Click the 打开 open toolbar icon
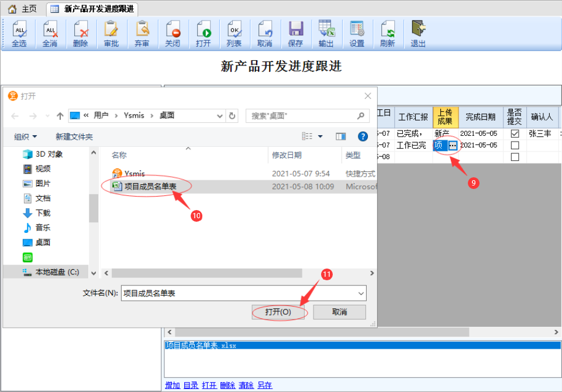 click(x=204, y=34)
